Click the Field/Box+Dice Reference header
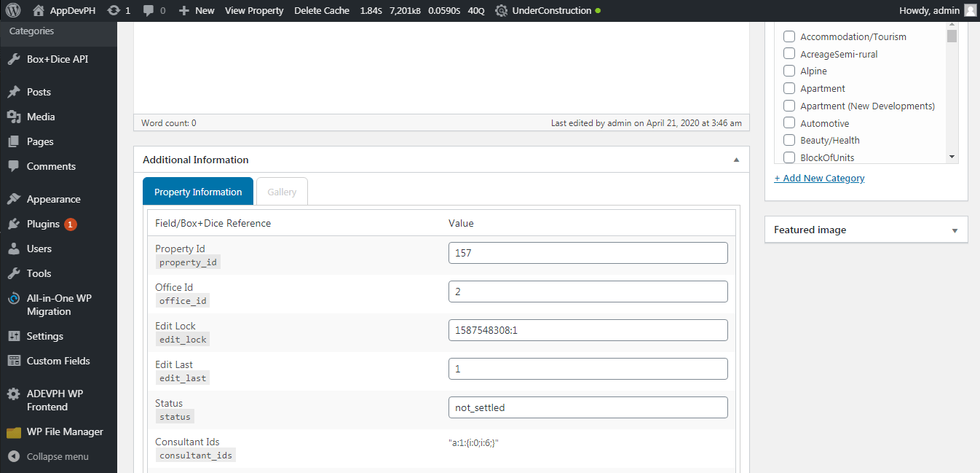This screenshot has width=980, height=473. [x=213, y=223]
